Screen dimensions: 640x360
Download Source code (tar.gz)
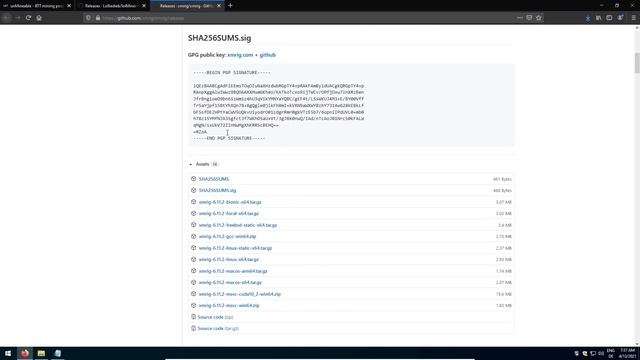tap(218, 329)
